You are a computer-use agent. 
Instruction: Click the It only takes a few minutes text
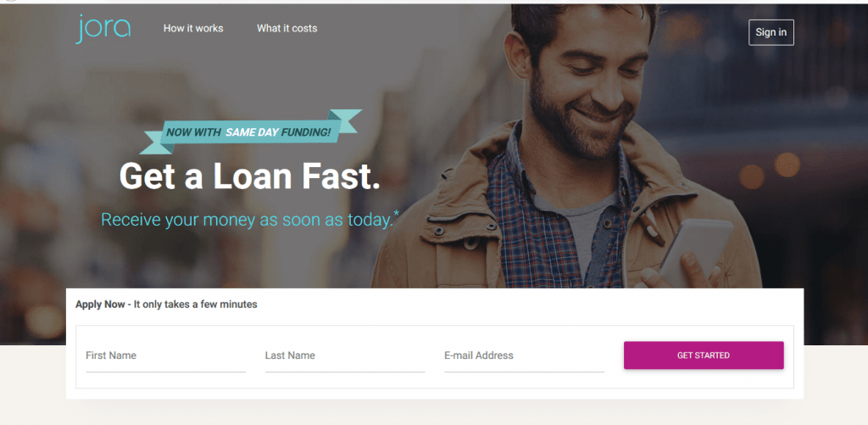(196, 305)
